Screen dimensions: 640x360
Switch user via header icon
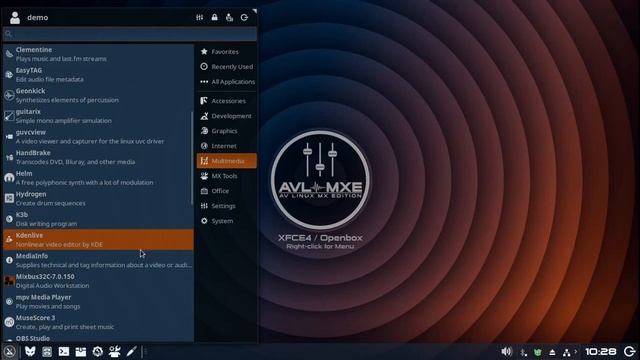229,17
